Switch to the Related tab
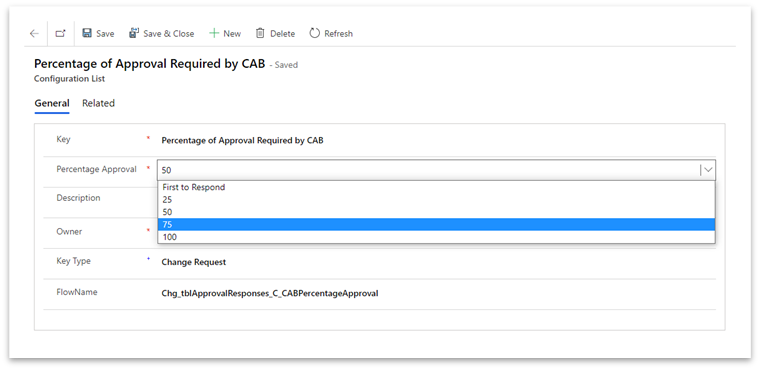The image size is (760, 370). (98, 103)
